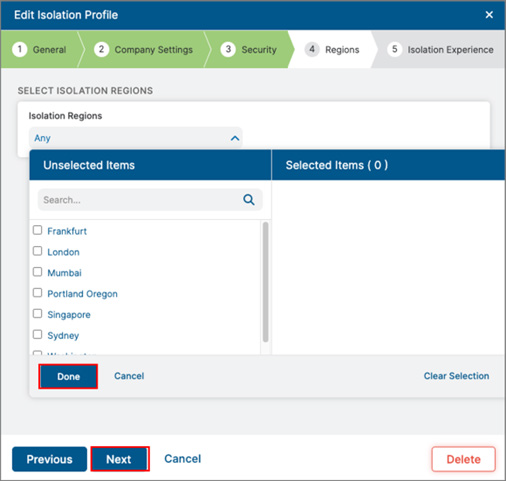Select the Portland Oregon checkbox
The image size is (506, 481).
coord(37,293)
